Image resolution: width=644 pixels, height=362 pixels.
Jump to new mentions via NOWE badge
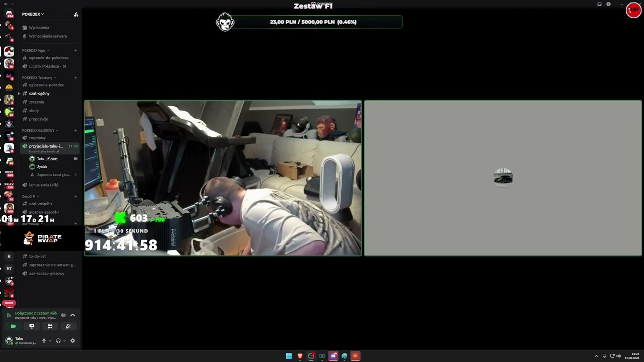click(9, 303)
